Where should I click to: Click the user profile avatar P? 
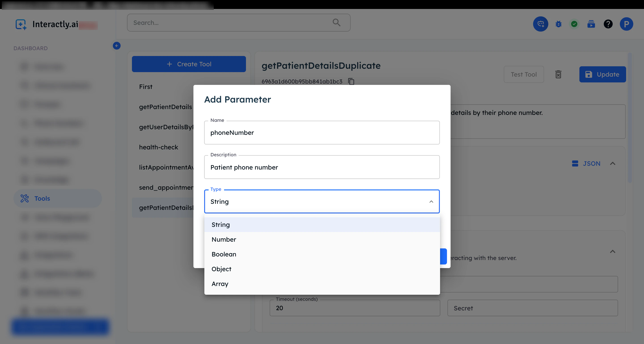point(626,24)
